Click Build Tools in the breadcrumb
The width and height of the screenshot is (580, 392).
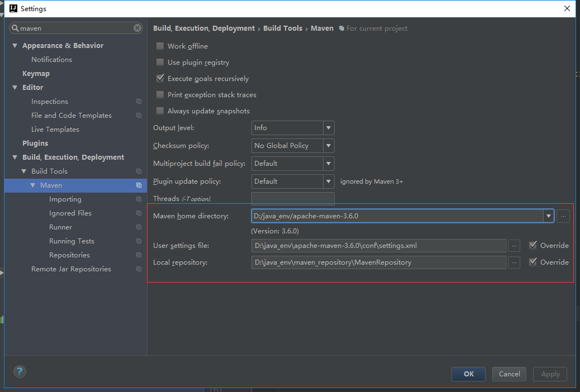pyautogui.click(x=283, y=28)
